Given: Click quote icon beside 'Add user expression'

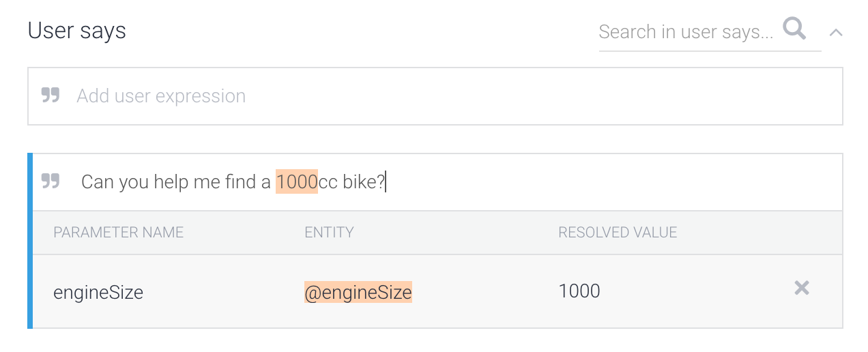Looking at the screenshot, I should pyautogui.click(x=50, y=96).
